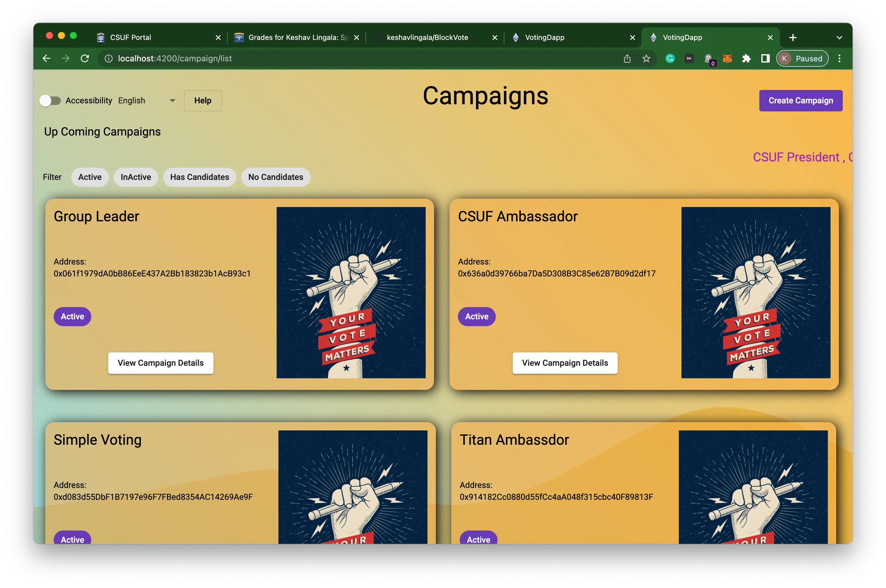Viewport: 886px width, 588px height.
Task: Click the Up Coming Campaigns heading
Action: pos(103,132)
